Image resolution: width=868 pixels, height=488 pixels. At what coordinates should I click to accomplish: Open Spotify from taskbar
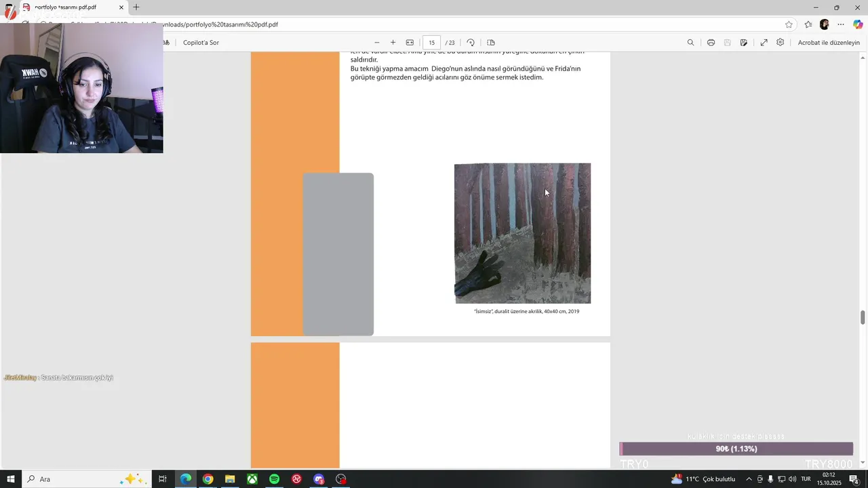(274, 479)
